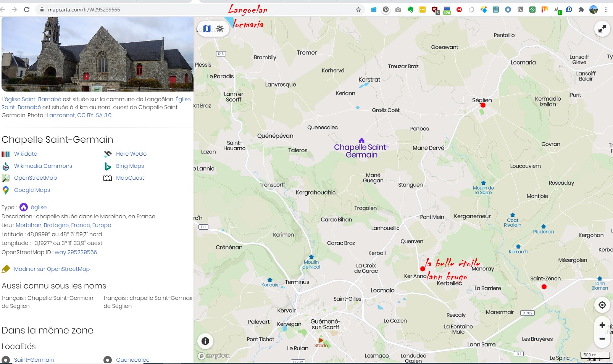The height and width of the screenshot is (364, 613).
Task: Open the Wikidata link
Action: pos(26,154)
